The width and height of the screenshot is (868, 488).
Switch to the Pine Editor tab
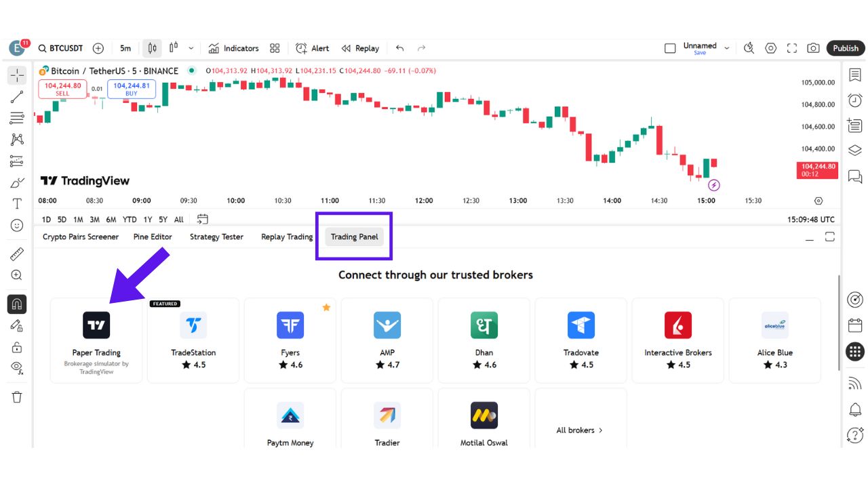(x=153, y=237)
